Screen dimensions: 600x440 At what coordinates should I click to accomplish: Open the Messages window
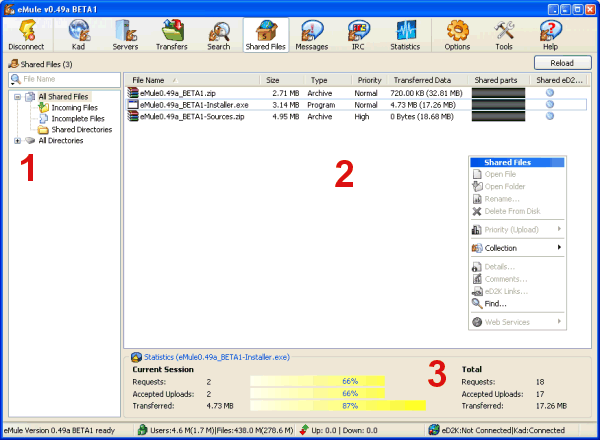click(x=311, y=33)
